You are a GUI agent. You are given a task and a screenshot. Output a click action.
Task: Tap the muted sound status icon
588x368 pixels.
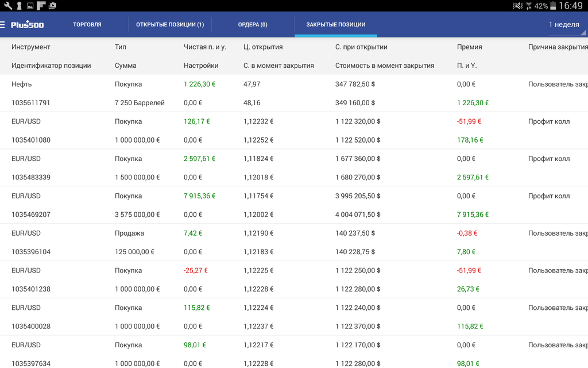click(x=517, y=6)
